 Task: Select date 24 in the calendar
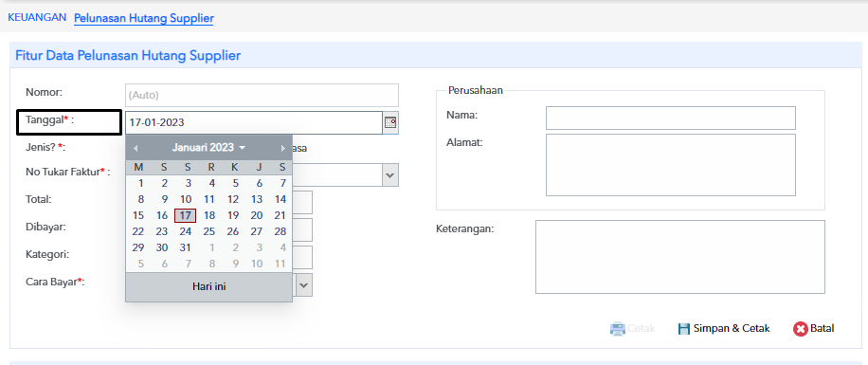[186, 231]
